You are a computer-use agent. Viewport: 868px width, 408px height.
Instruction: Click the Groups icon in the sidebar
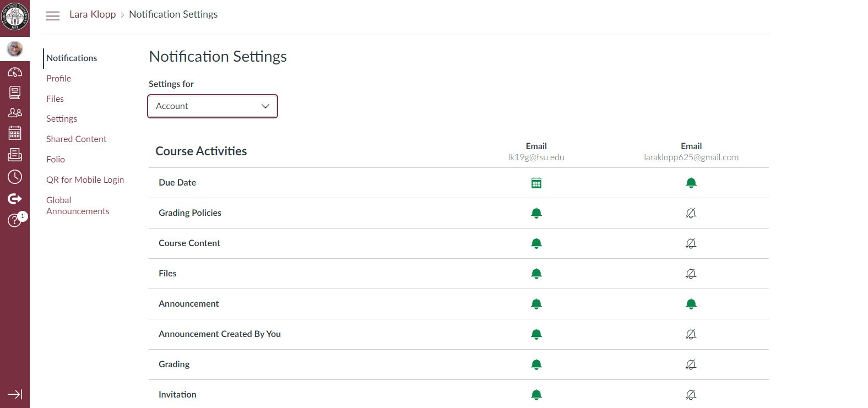pos(15,112)
